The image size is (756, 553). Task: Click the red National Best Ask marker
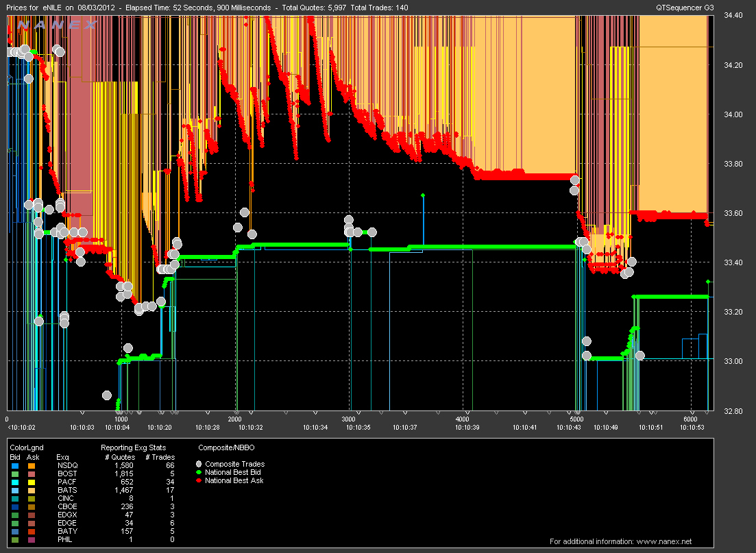point(199,480)
